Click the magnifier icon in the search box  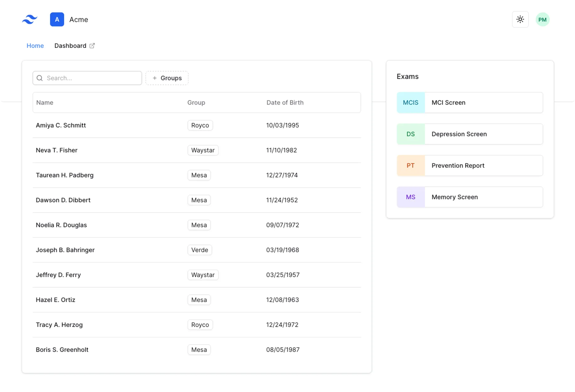click(x=40, y=78)
